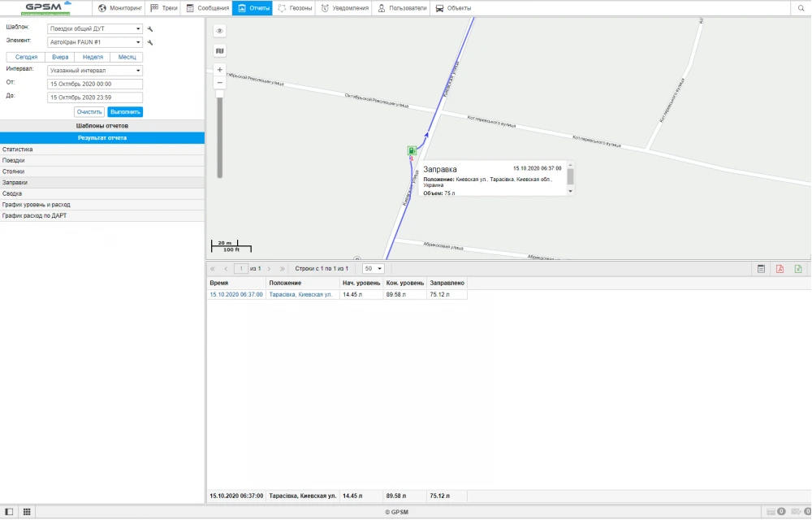Click wrench icon next to Шаблон
The width and height of the screenshot is (812, 520).
pyautogui.click(x=150, y=29)
